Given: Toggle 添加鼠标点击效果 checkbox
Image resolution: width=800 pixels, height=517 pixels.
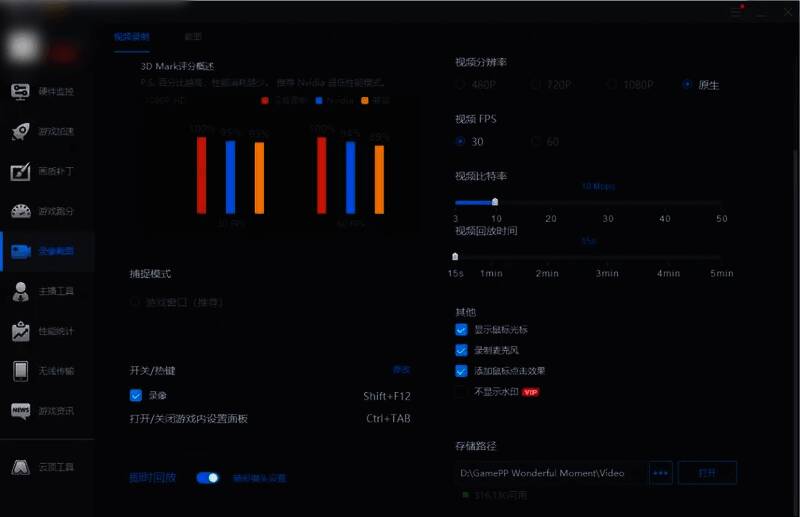Looking at the screenshot, I should [x=461, y=371].
